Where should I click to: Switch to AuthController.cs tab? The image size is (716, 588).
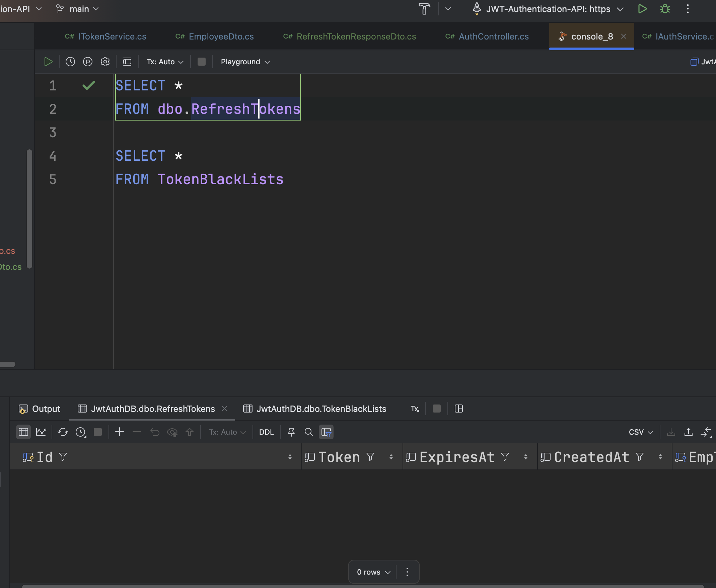[x=493, y=36]
